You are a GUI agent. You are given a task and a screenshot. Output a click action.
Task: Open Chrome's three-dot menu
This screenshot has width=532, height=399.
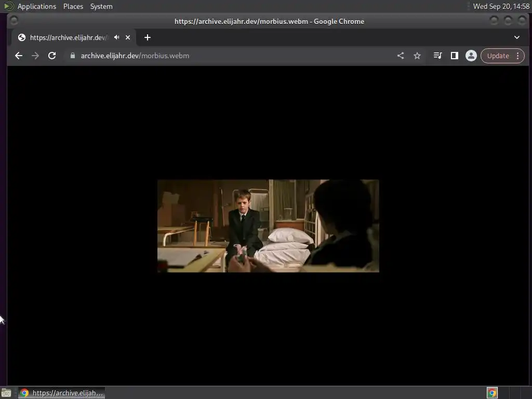(518, 56)
